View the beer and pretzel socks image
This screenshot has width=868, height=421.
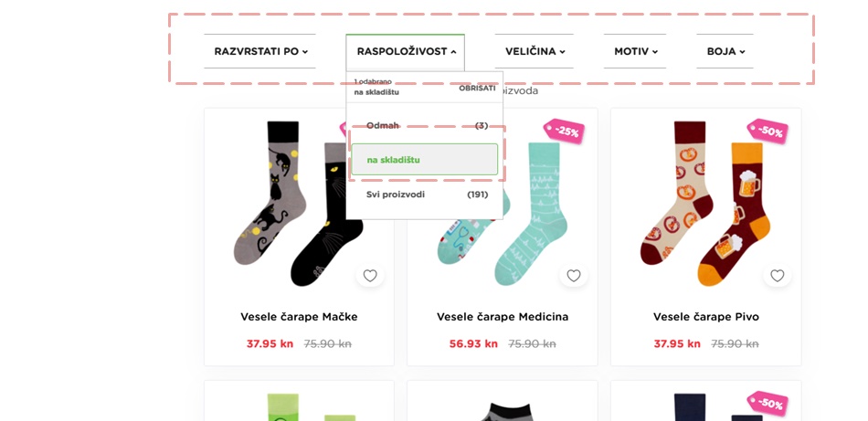coord(705,204)
